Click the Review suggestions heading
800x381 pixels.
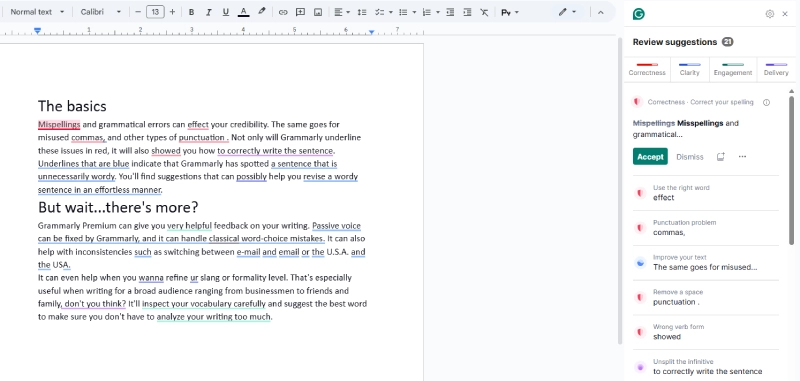pos(675,42)
